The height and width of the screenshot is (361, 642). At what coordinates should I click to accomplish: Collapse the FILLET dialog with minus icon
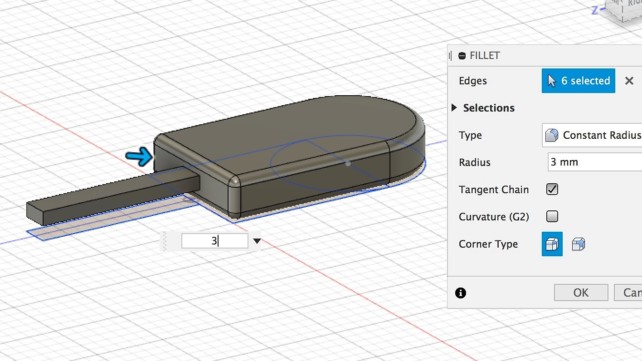(x=462, y=56)
